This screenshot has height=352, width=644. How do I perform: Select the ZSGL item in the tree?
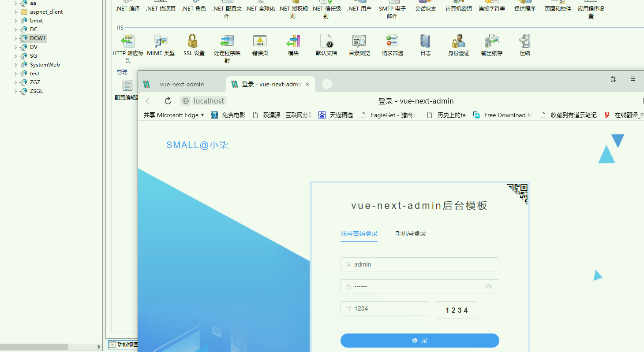pos(36,91)
